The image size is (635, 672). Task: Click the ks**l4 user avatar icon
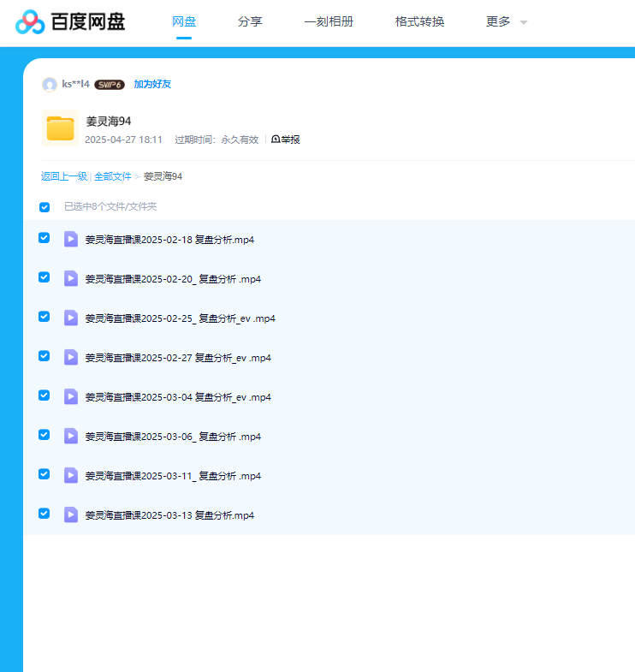[x=50, y=85]
